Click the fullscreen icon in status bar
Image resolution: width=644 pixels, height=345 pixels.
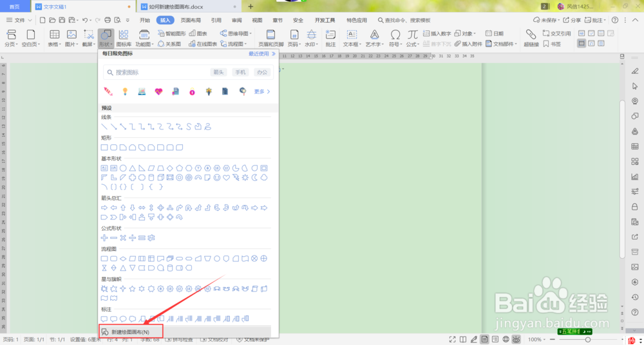coord(452,340)
